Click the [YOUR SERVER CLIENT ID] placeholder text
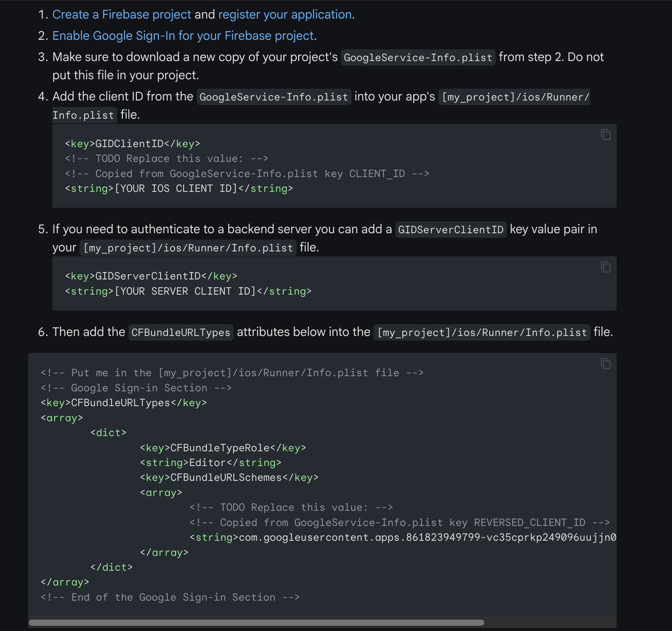This screenshot has width=672, height=631. point(185,291)
